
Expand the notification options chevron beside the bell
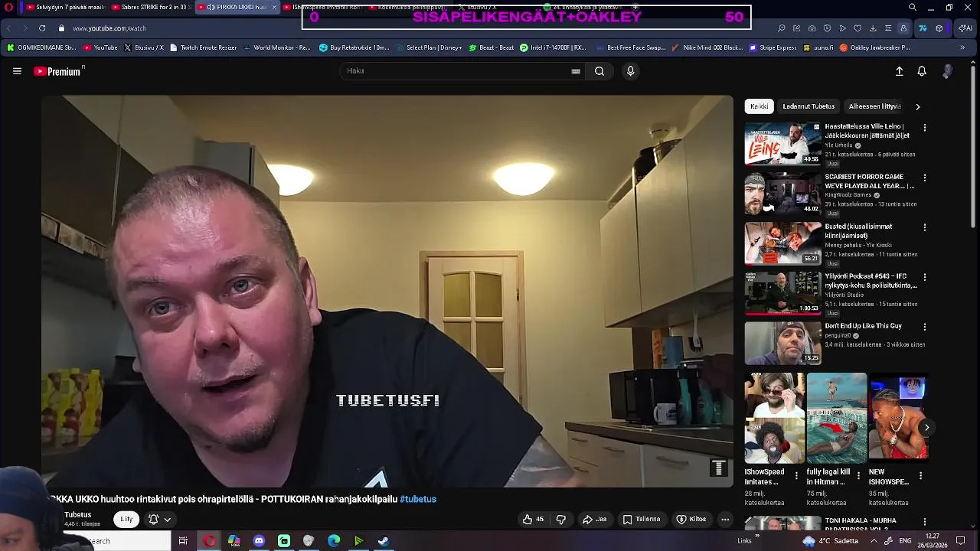pyautogui.click(x=167, y=519)
